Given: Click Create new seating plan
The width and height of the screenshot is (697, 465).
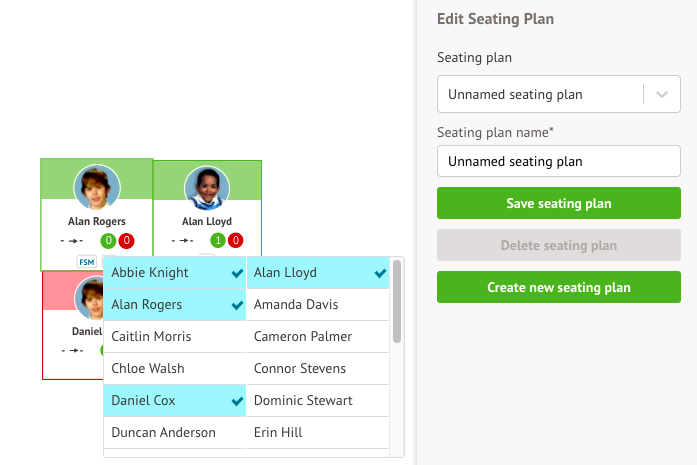Looking at the screenshot, I should pyautogui.click(x=559, y=287).
